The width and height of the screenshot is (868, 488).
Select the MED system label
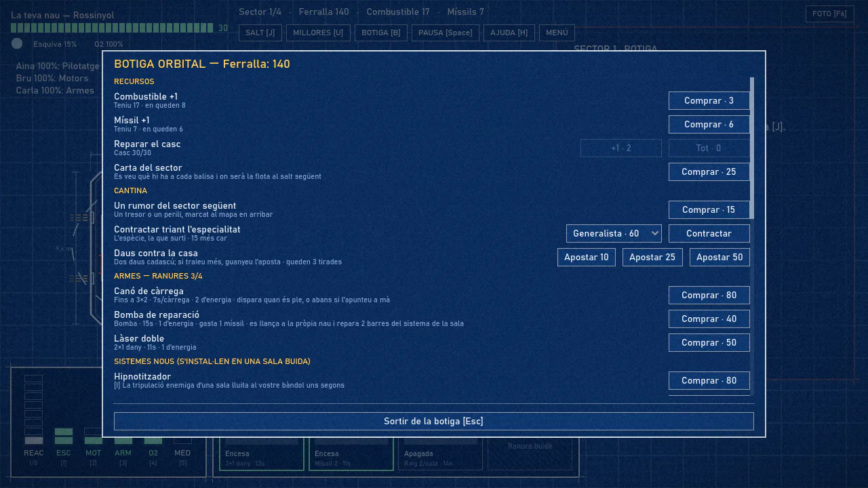click(x=182, y=453)
